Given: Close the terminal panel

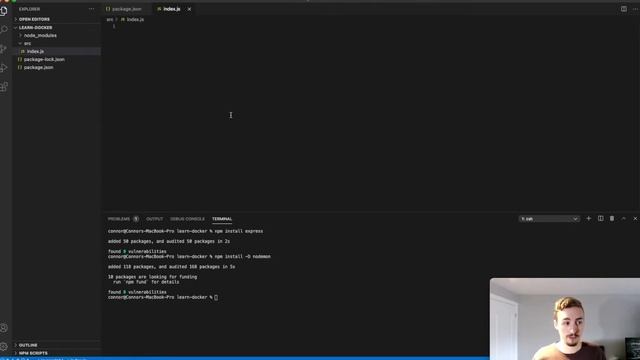Looking at the screenshot, I should [635, 219].
